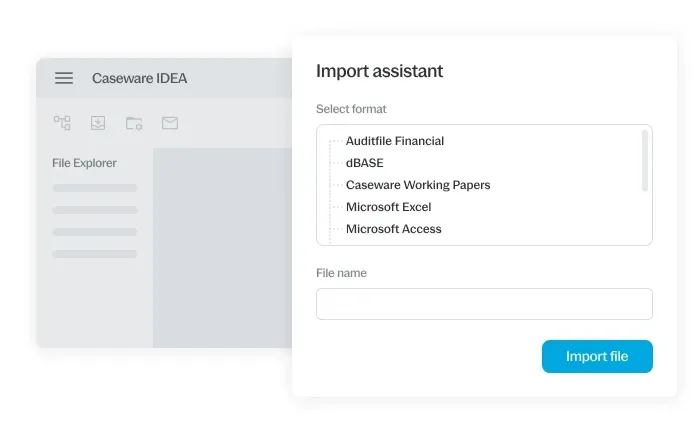Screen dimensions: 694x429
Task: Click the File name label
Action: pyautogui.click(x=341, y=273)
